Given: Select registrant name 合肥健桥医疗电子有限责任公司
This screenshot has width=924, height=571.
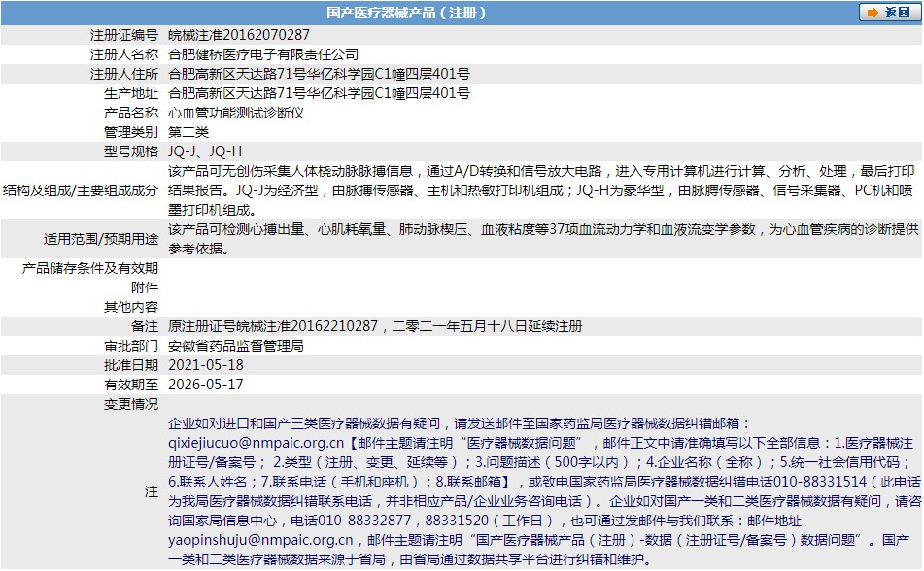Looking at the screenshot, I should (263, 54).
